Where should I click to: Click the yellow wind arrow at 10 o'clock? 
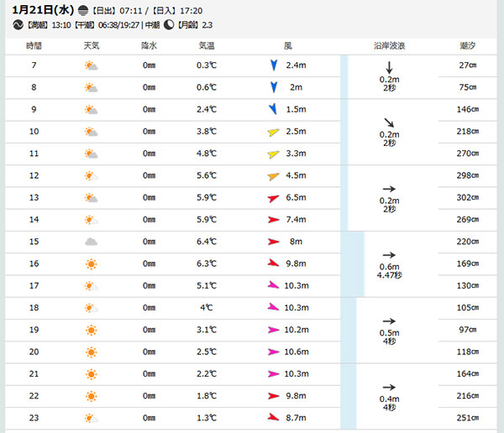click(273, 132)
